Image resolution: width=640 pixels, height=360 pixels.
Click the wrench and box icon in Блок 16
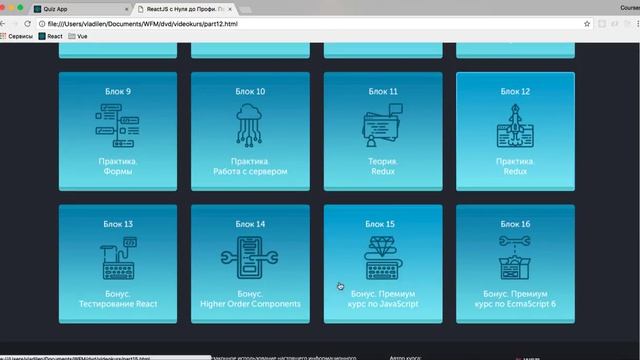[x=515, y=258]
